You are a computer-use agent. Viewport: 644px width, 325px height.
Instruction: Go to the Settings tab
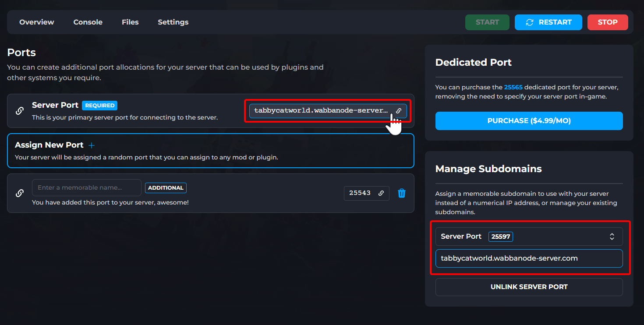click(173, 22)
